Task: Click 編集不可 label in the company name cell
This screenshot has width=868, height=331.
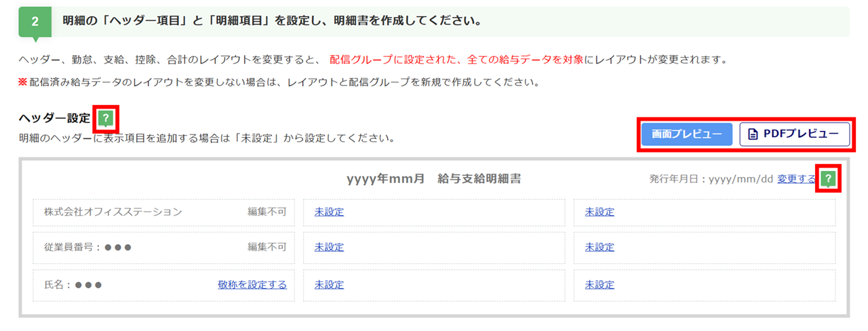Action: [x=267, y=212]
